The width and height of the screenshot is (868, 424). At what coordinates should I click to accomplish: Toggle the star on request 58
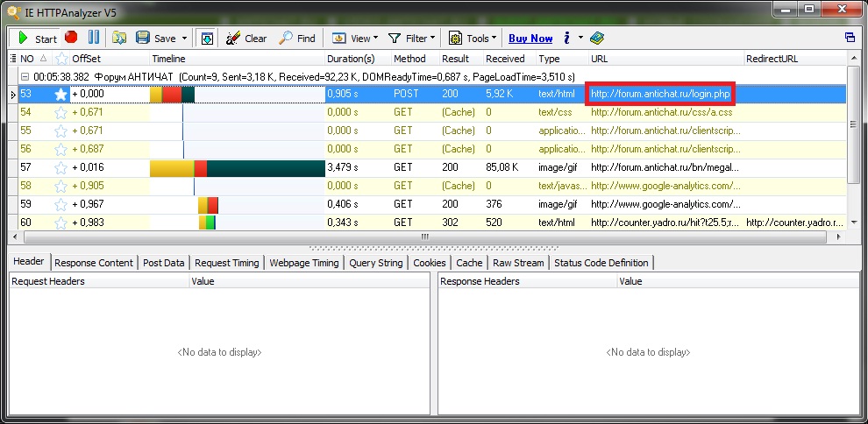coord(60,186)
